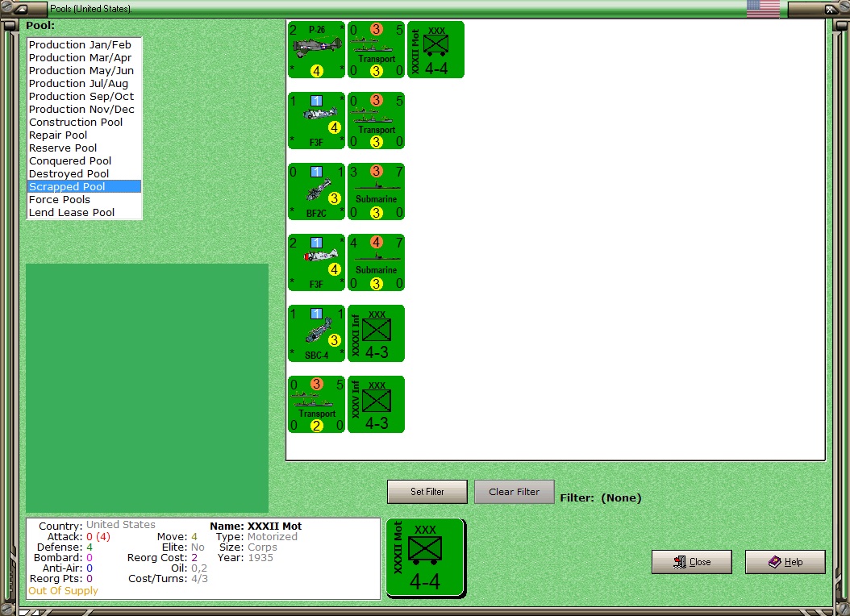Viewport: 850px width, 616px height.
Task: Click the large XXXII Mot preview counter
Action: [426, 558]
